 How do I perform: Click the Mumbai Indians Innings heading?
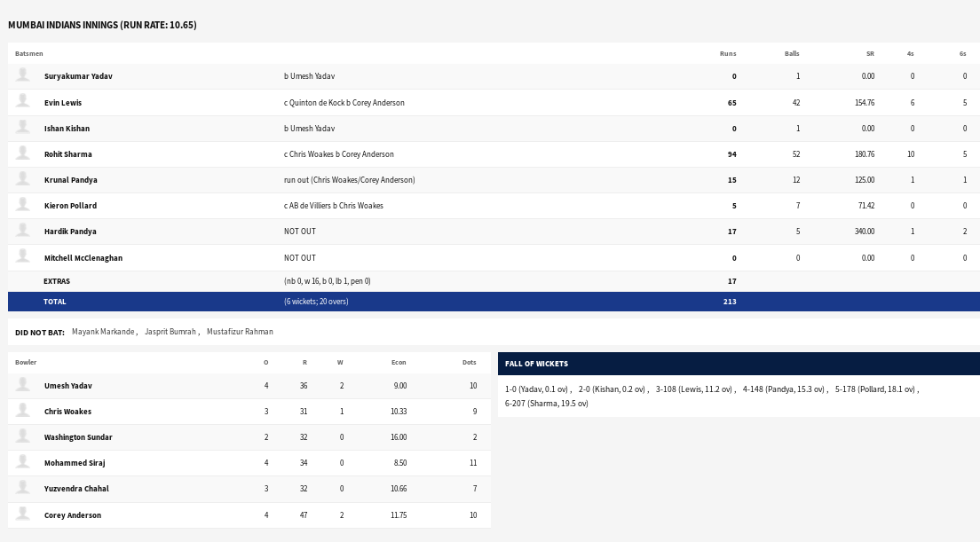tap(102, 25)
